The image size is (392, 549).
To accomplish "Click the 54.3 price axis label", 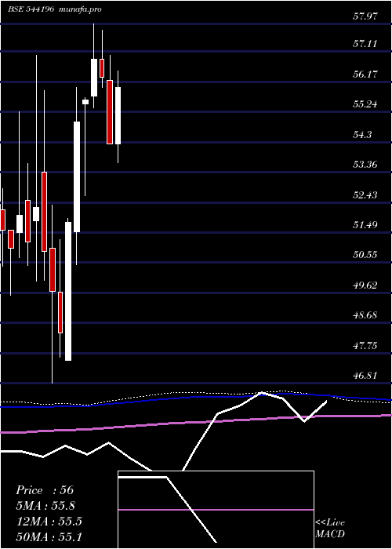I will [x=362, y=134].
